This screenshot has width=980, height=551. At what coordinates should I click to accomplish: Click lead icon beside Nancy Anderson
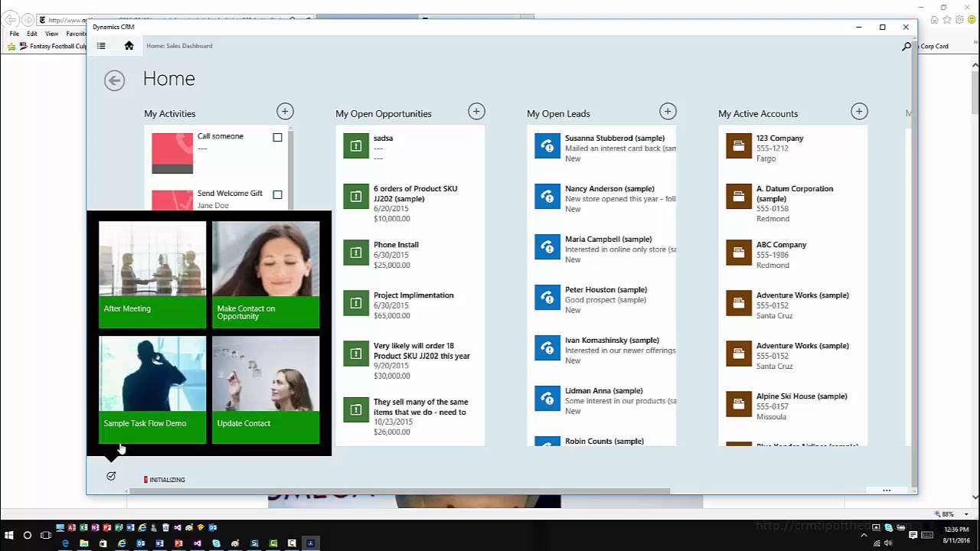pos(547,196)
